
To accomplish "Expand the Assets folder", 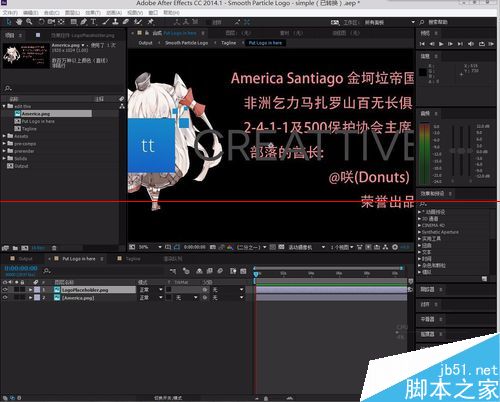I will [4, 136].
